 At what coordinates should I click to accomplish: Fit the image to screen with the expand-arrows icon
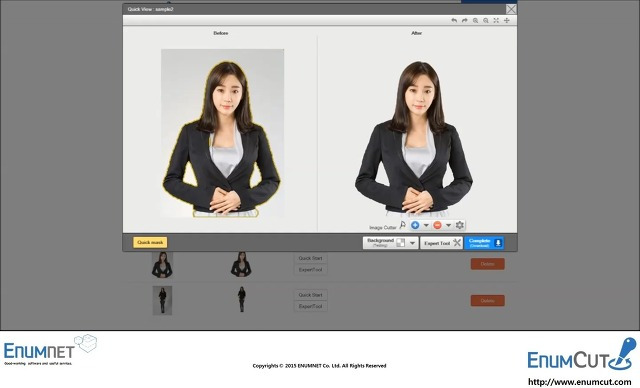point(496,20)
